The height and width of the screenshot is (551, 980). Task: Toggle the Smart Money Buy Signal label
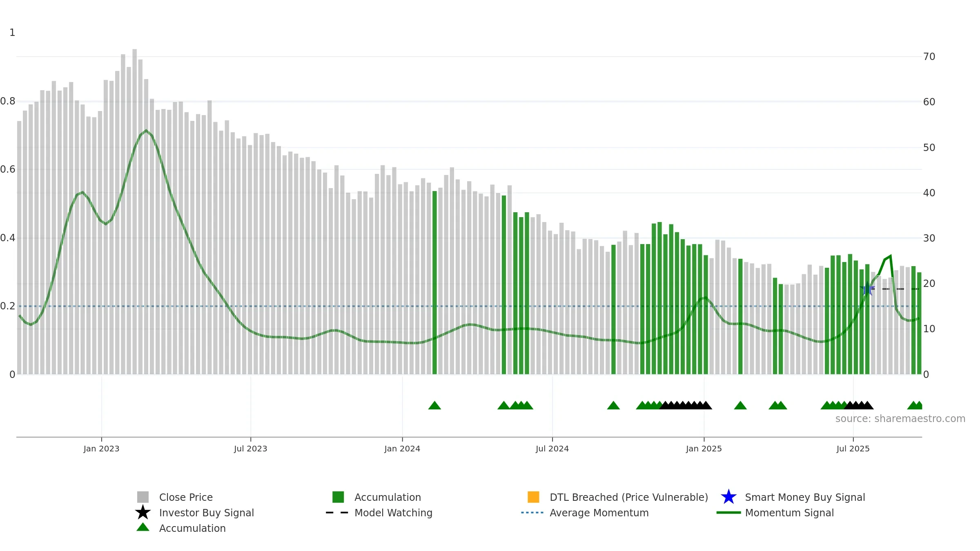point(805,497)
